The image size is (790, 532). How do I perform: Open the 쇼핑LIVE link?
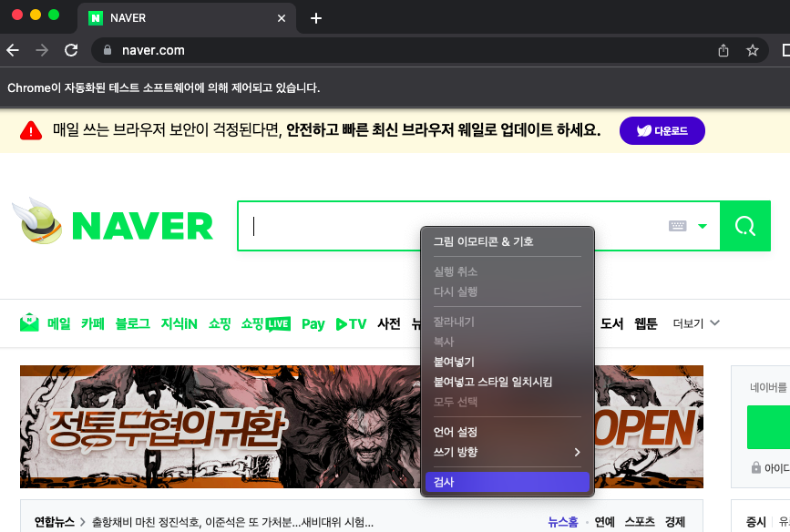pyautogui.click(x=265, y=323)
